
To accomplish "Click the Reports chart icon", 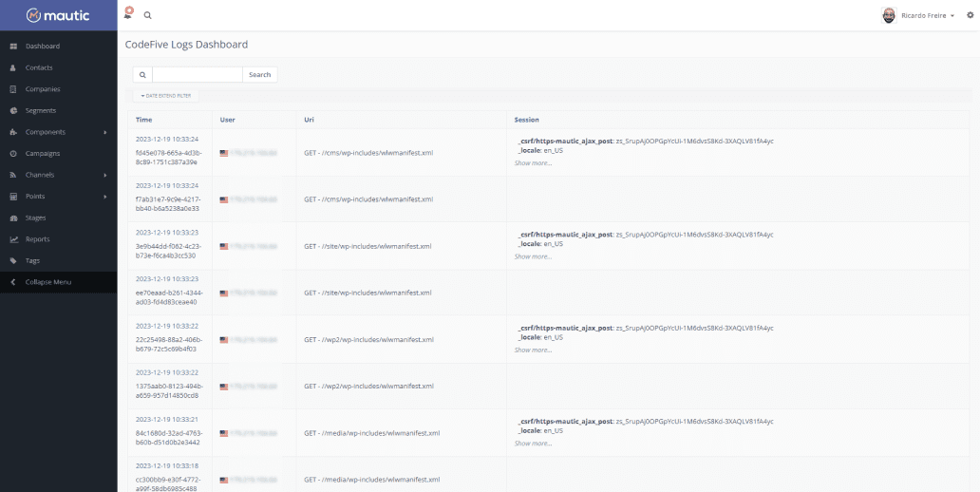I will (x=13, y=239).
